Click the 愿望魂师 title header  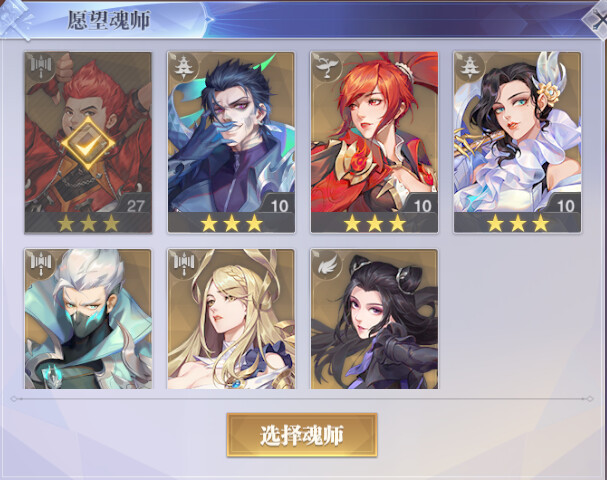coord(109,20)
